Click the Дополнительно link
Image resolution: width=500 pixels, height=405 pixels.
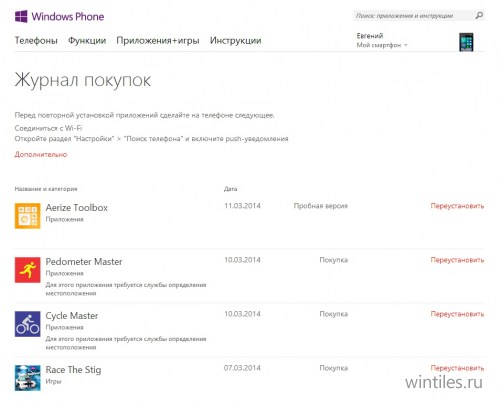pyautogui.click(x=41, y=154)
